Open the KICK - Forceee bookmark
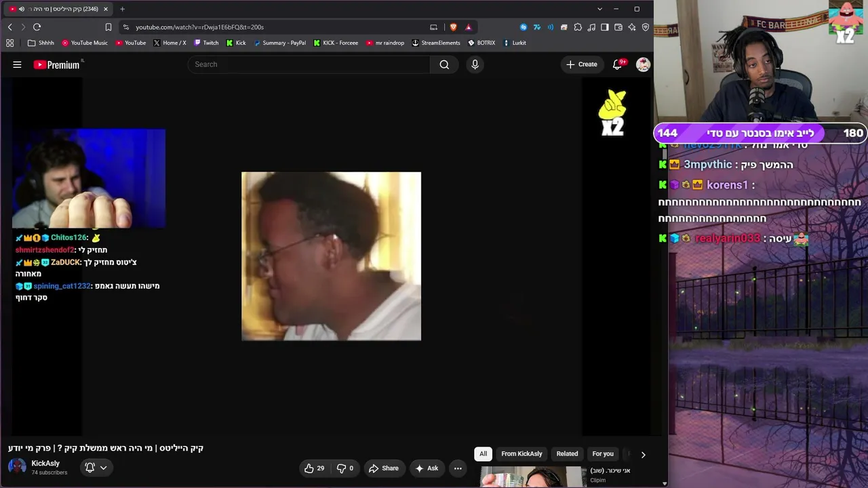Image resolution: width=868 pixels, height=488 pixels. tap(335, 43)
